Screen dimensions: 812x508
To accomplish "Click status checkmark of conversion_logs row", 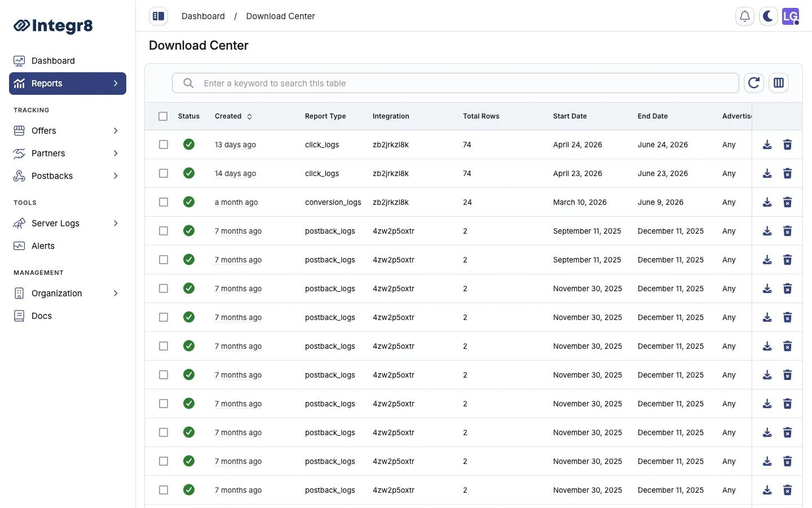I will 189,202.
